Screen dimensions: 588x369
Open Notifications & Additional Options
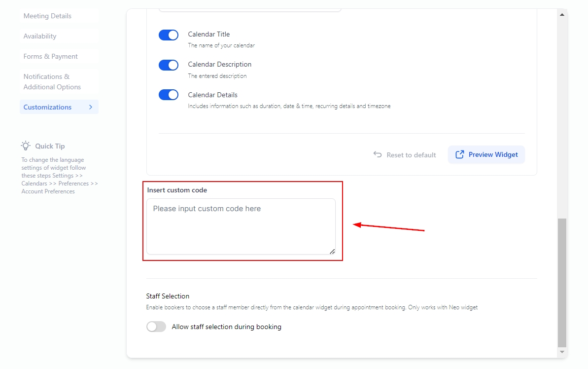pyautogui.click(x=52, y=82)
